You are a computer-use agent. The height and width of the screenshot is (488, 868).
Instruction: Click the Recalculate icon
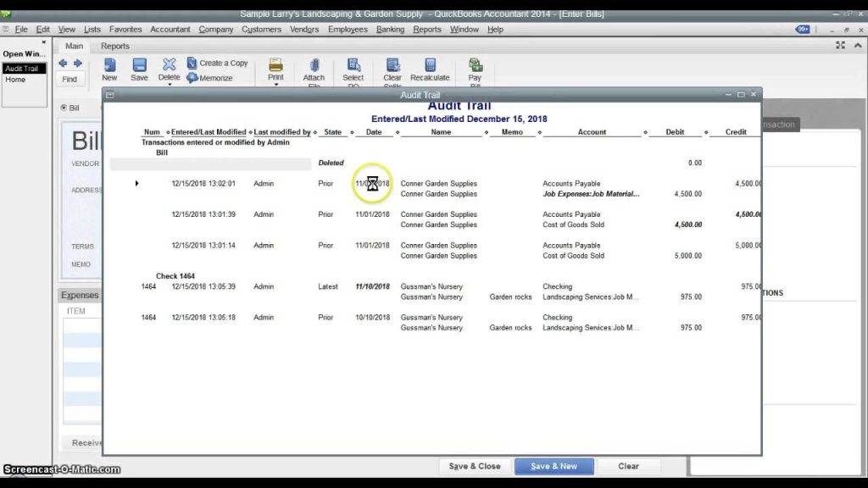(430, 65)
